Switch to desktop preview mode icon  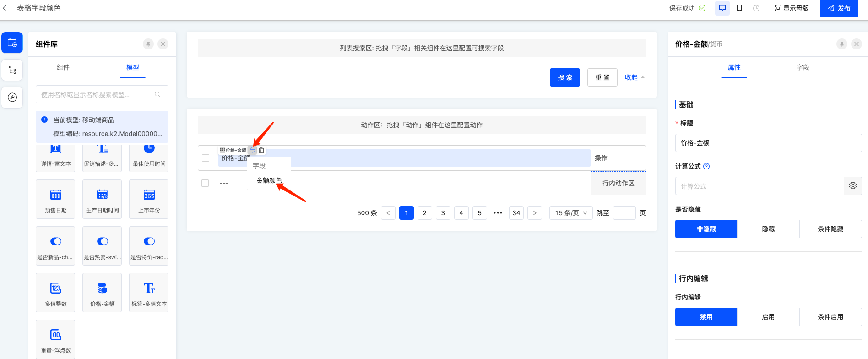(x=722, y=8)
